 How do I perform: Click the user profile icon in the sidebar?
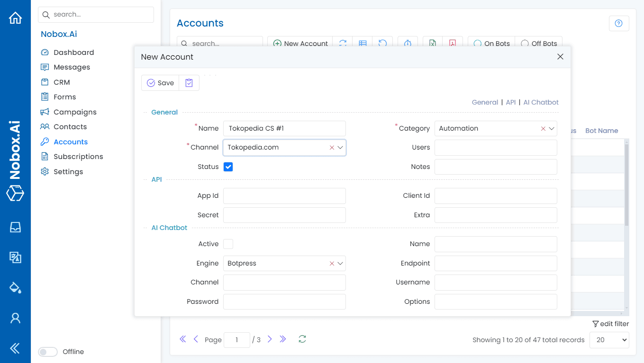(x=16, y=318)
